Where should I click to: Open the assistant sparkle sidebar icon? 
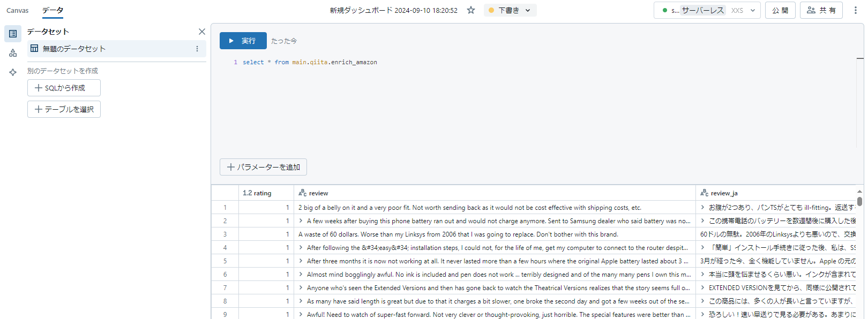13,72
